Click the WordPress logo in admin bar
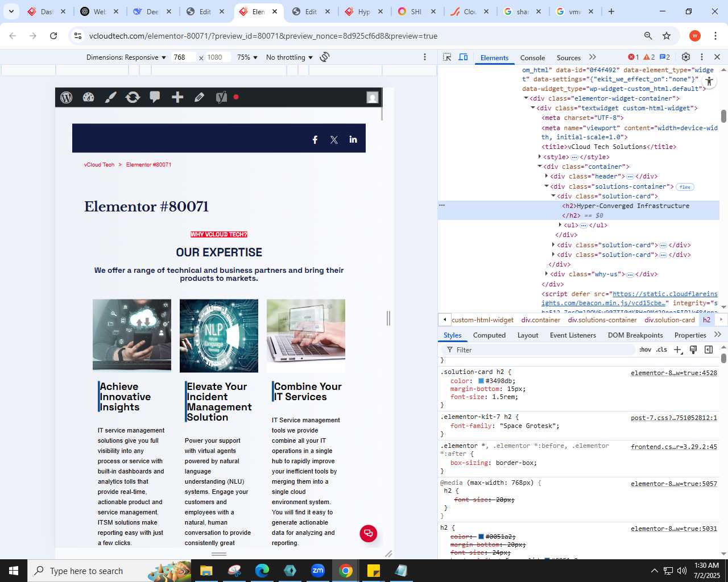The height and width of the screenshot is (582, 728). click(x=67, y=97)
